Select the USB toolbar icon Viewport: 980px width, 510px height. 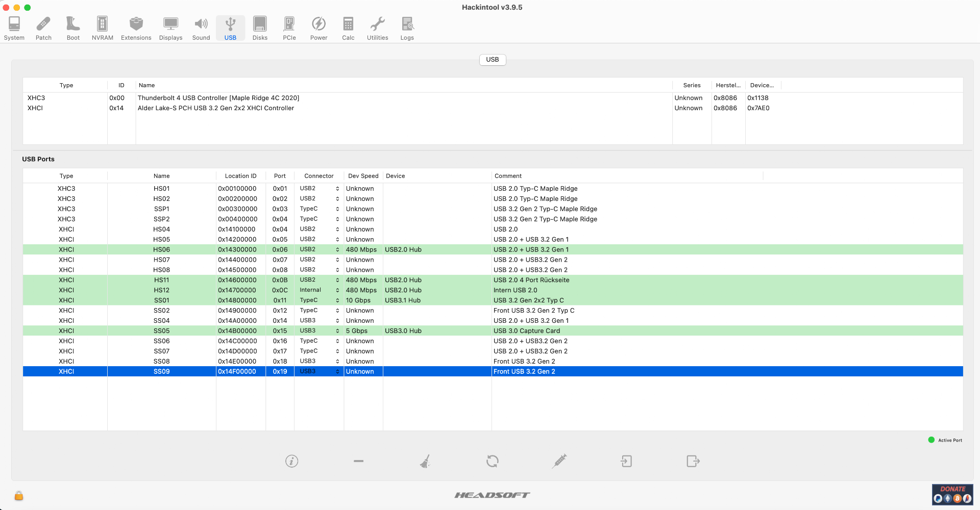point(230,28)
